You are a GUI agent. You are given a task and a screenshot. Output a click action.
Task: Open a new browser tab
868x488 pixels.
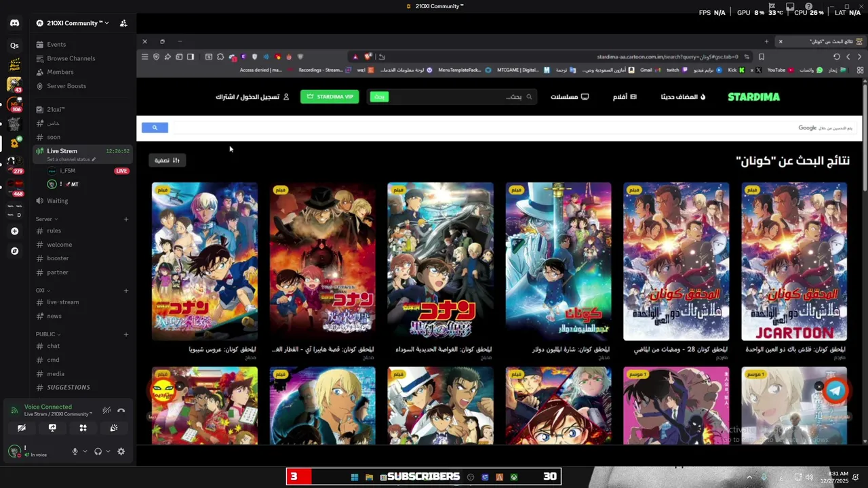coord(766,41)
